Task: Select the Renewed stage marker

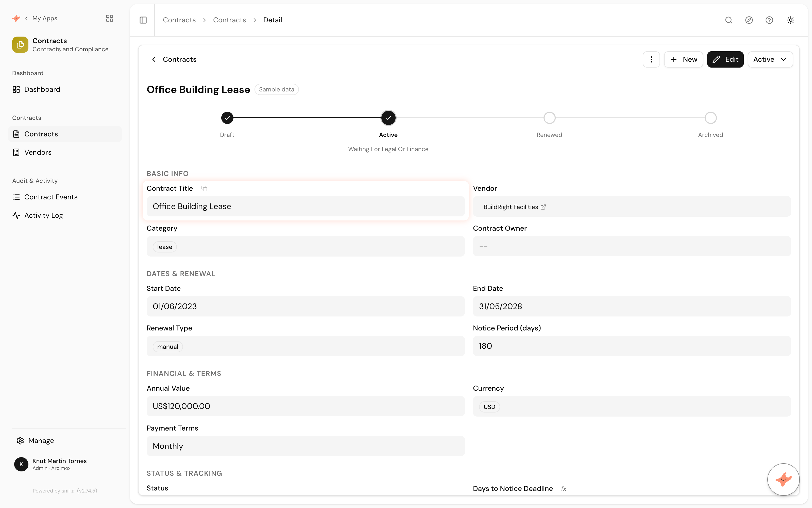Action: [x=549, y=118]
